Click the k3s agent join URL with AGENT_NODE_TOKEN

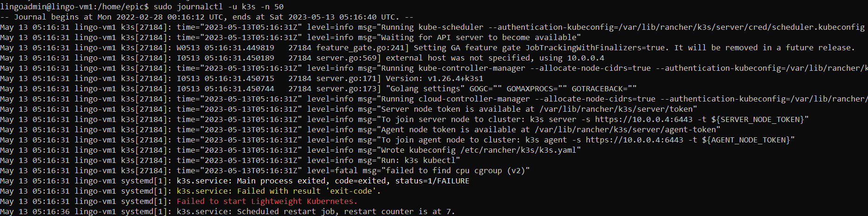coord(690,140)
